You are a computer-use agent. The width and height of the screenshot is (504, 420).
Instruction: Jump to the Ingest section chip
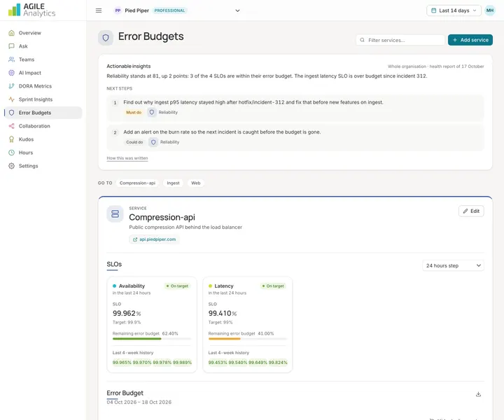[173, 183]
